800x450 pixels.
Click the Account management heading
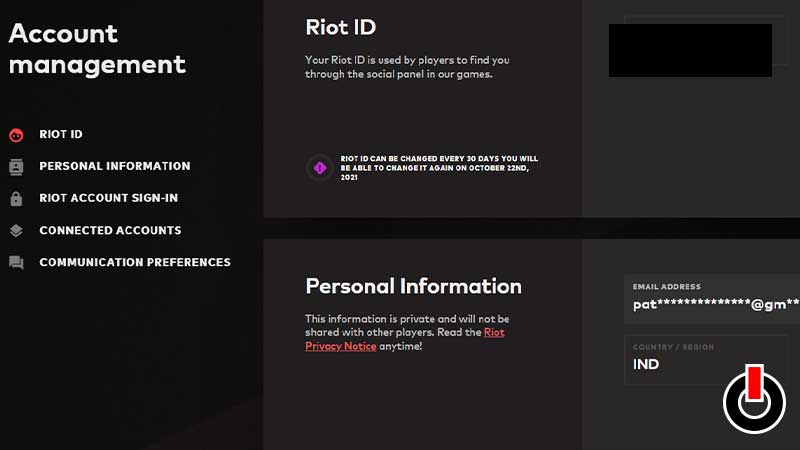click(x=96, y=48)
